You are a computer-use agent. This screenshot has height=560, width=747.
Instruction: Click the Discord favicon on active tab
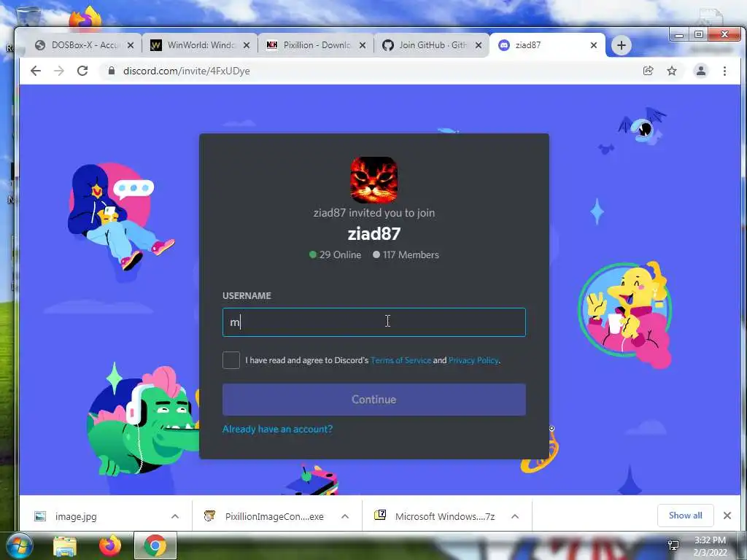(x=503, y=45)
